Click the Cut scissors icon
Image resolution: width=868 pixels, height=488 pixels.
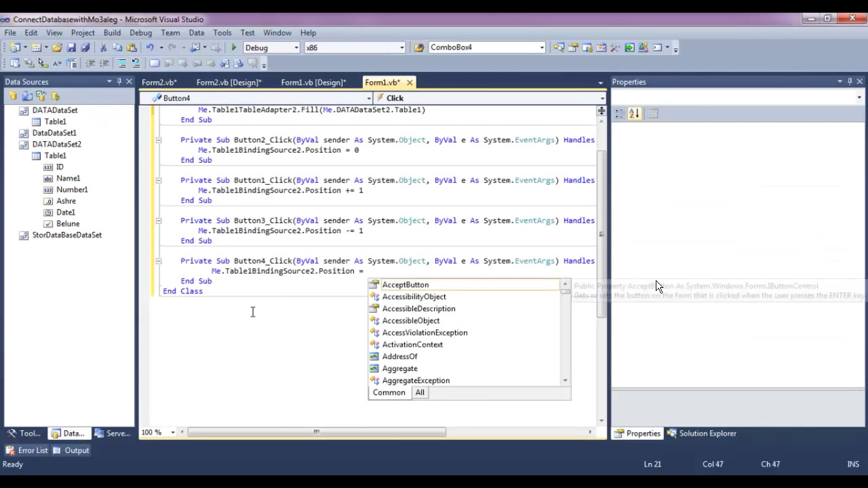103,48
